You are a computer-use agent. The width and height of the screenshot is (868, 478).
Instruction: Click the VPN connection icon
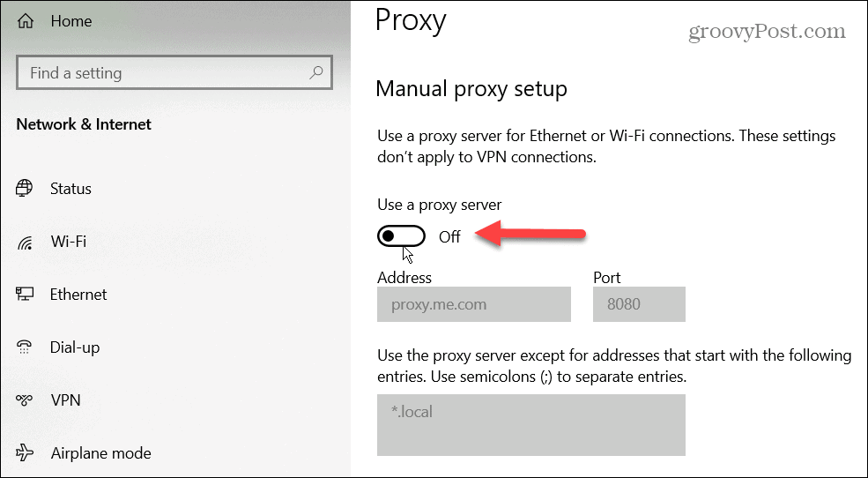pyautogui.click(x=25, y=400)
